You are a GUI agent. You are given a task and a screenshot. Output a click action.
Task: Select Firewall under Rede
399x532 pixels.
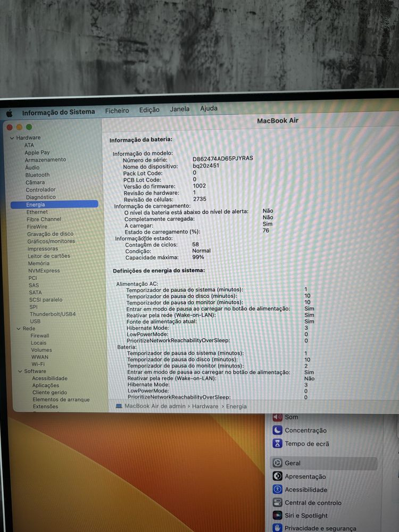(40, 336)
